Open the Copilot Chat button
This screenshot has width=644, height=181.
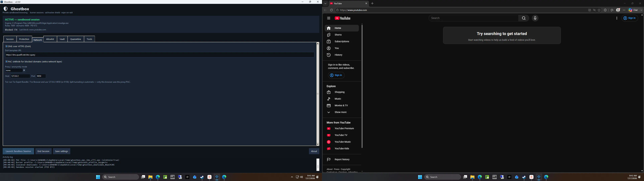point(633,10)
